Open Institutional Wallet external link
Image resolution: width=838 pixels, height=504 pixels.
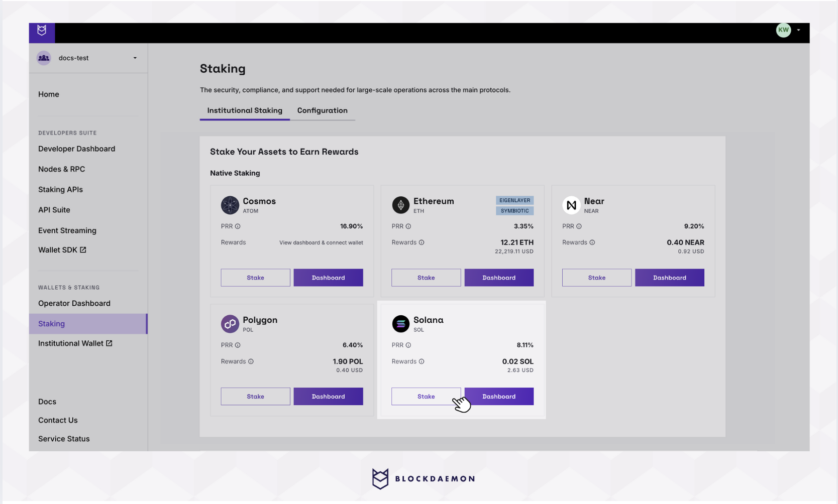point(75,343)
